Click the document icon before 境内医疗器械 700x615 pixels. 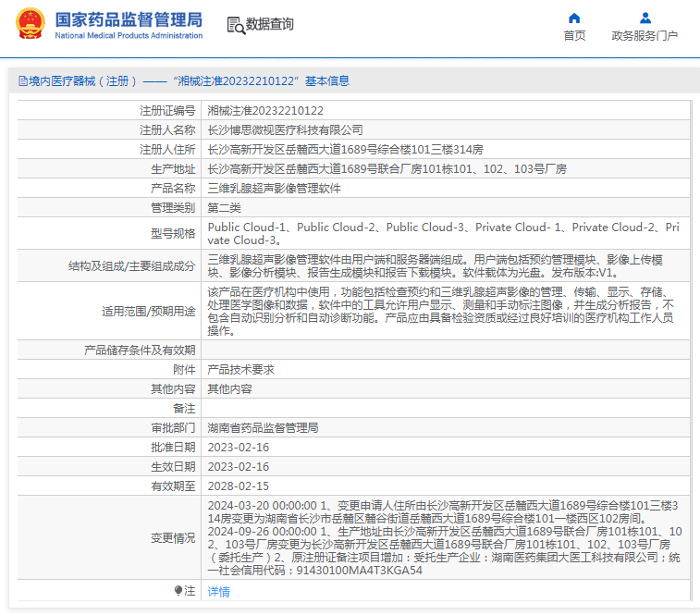(x=23, y=80)
